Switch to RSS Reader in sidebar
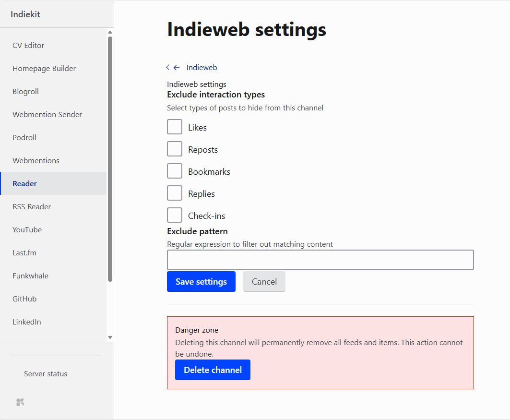This screenshot has height=420, width=510. click(x=32, y=207)
